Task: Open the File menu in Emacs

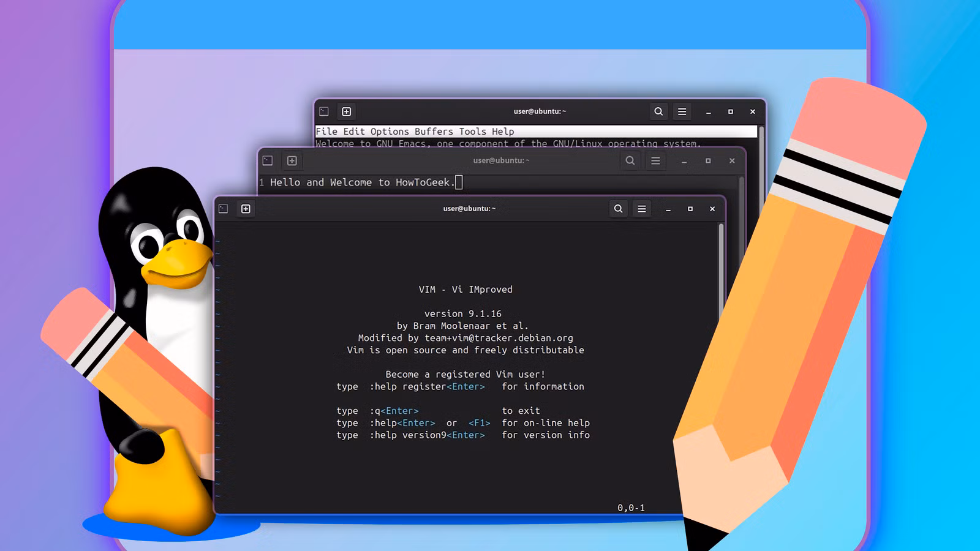Action: click(x=326, y=131)
